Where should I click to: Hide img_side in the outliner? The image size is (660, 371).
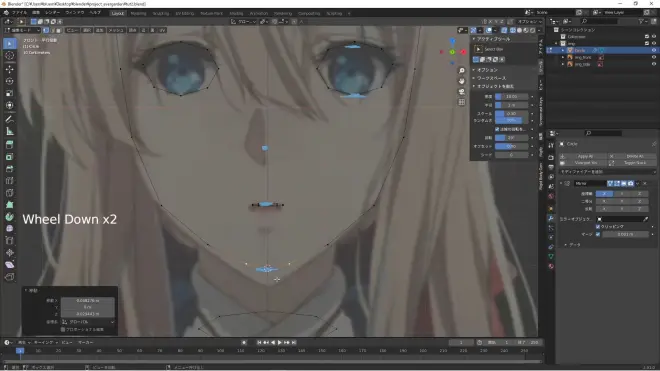coord(653,64)
